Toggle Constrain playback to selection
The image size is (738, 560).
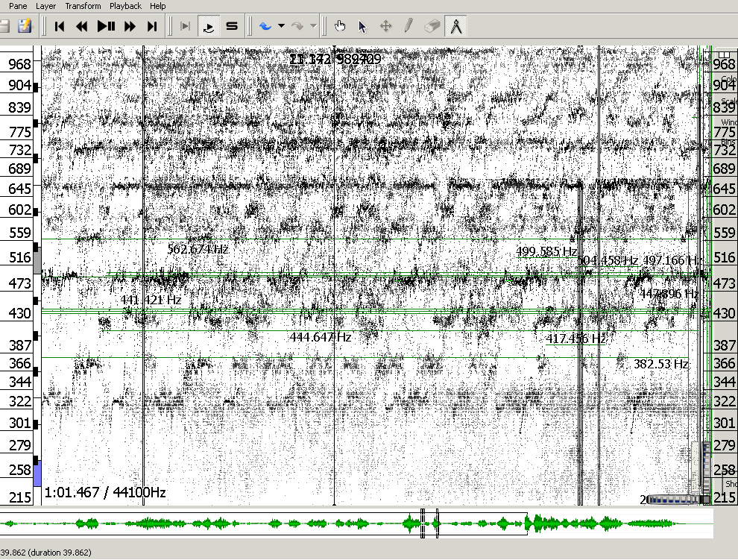point(186,27)
